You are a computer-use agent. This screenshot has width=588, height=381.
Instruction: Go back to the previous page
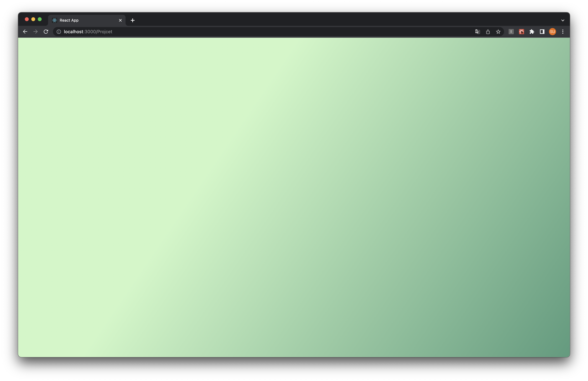point(25,32)
